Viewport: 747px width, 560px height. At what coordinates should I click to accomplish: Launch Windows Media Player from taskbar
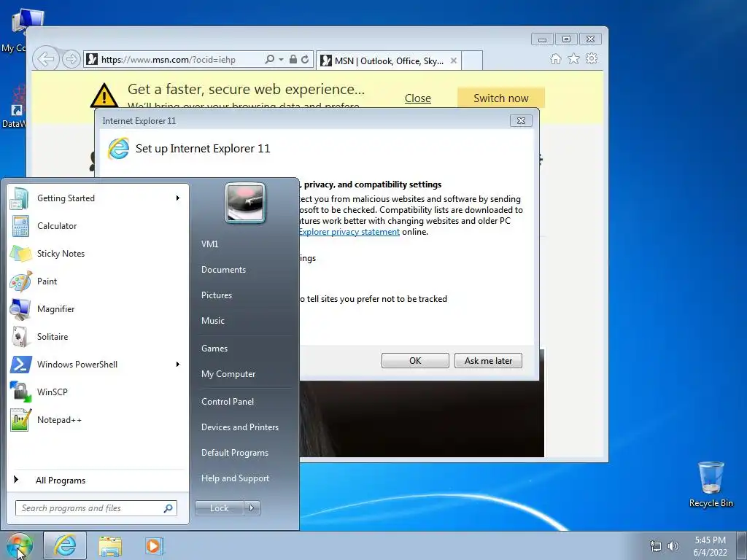coord(154,545)
